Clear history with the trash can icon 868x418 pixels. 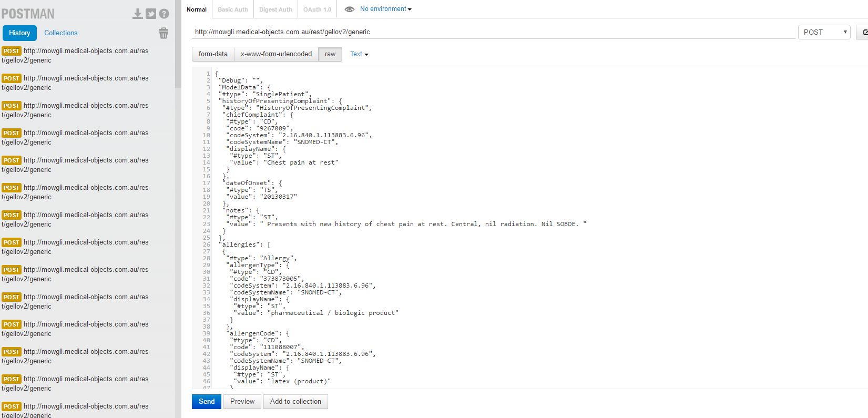164,33
